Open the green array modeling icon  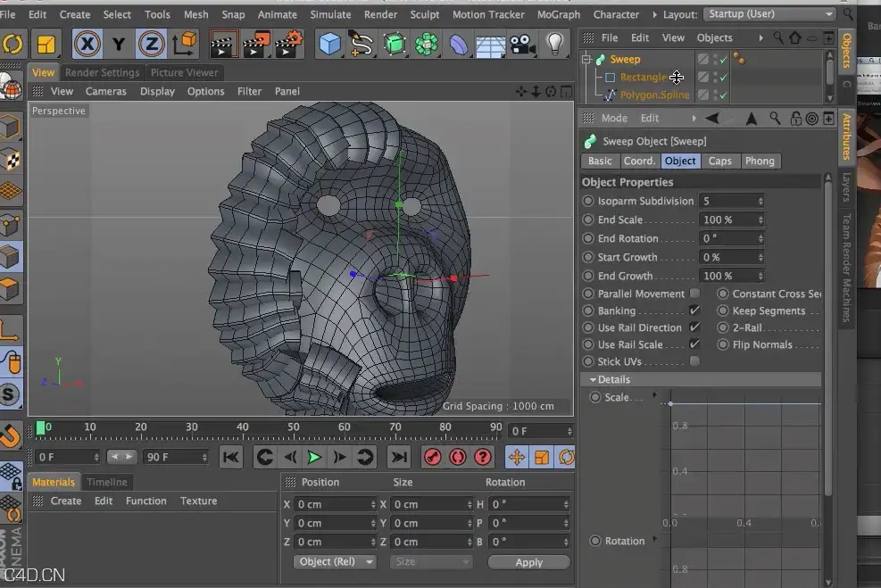tap(427, 44)
